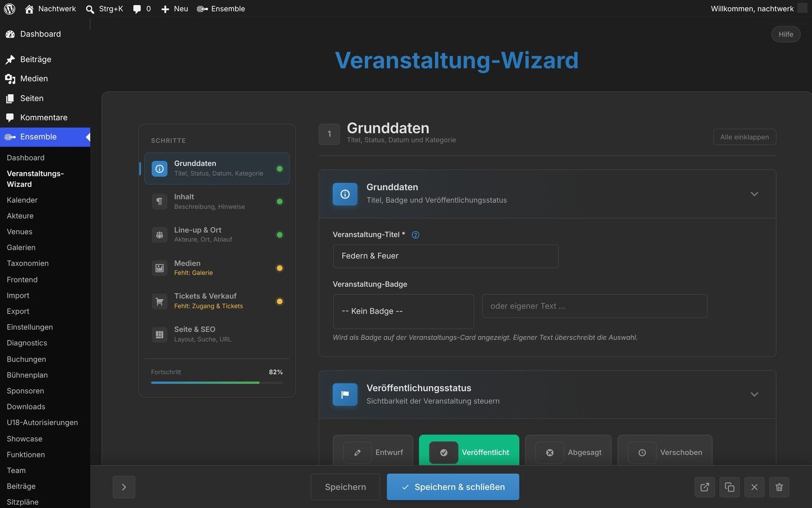Close wizard with the X icon
The image size is (812, 508).
click(754, 487)
